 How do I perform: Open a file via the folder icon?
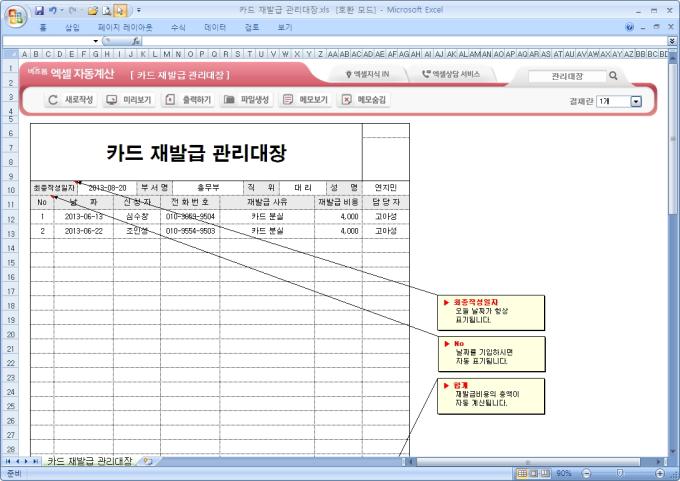92,10
